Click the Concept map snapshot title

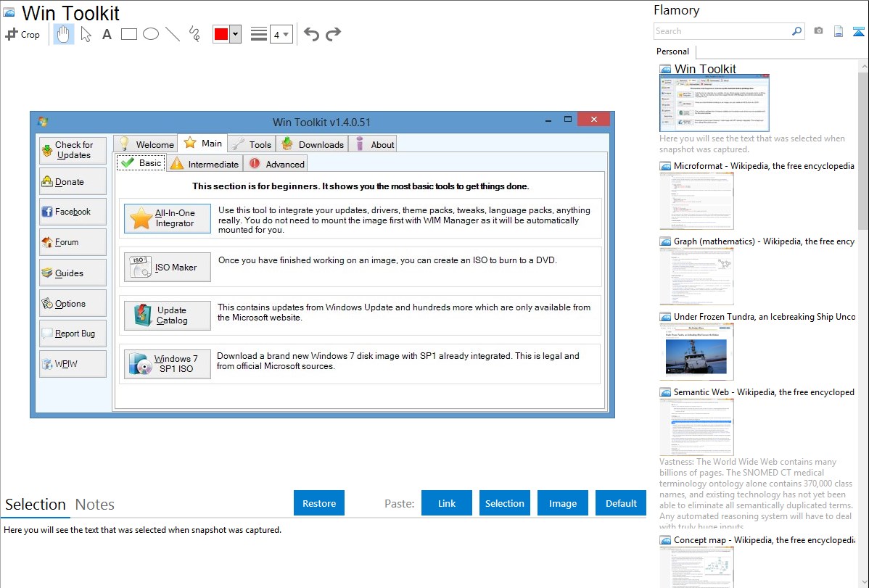(765, 540)
